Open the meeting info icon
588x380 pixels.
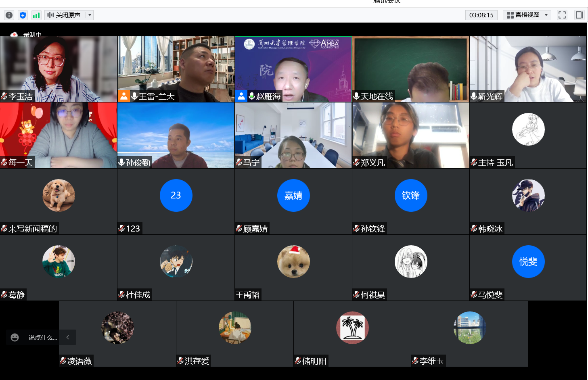coord(9,15)
